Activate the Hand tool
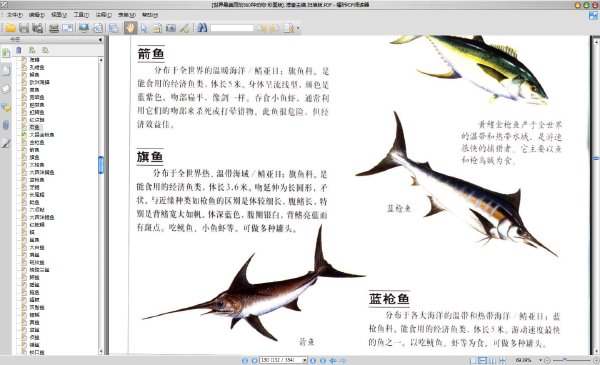Image resolution: width=600 pixels, height=365 pixels. (130, 28)
